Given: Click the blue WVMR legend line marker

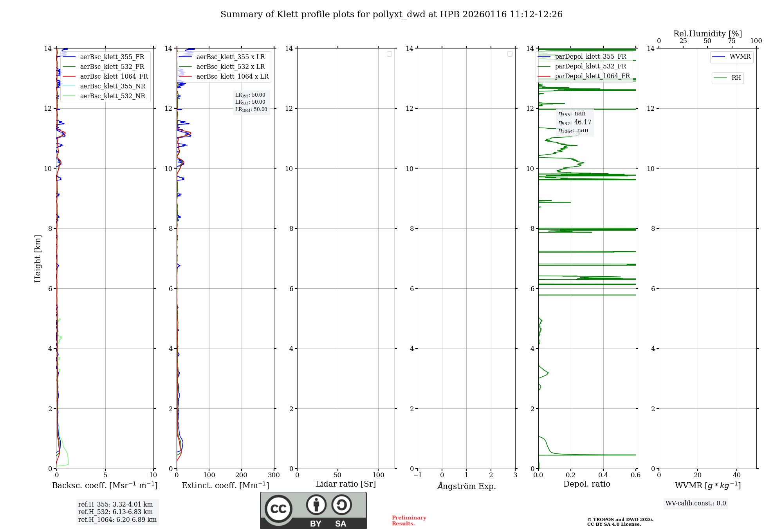Looking at the screenshot, I should (719, 57).
